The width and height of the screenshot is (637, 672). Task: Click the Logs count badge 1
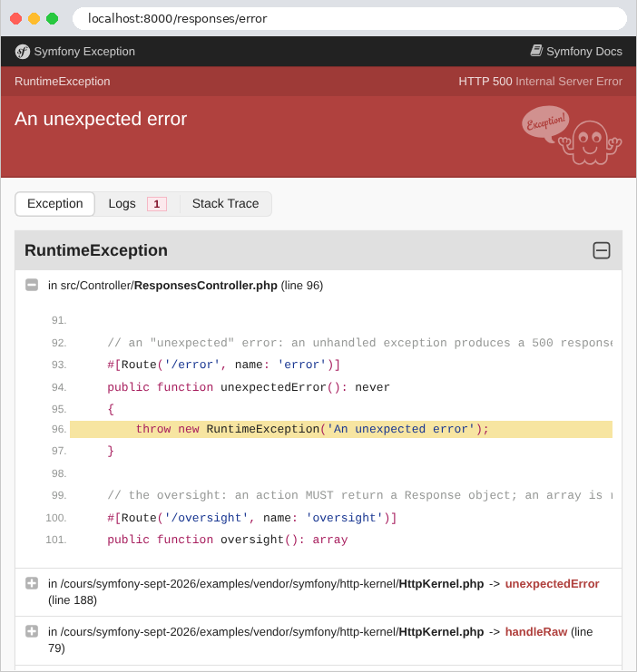[x=157, y=204]
